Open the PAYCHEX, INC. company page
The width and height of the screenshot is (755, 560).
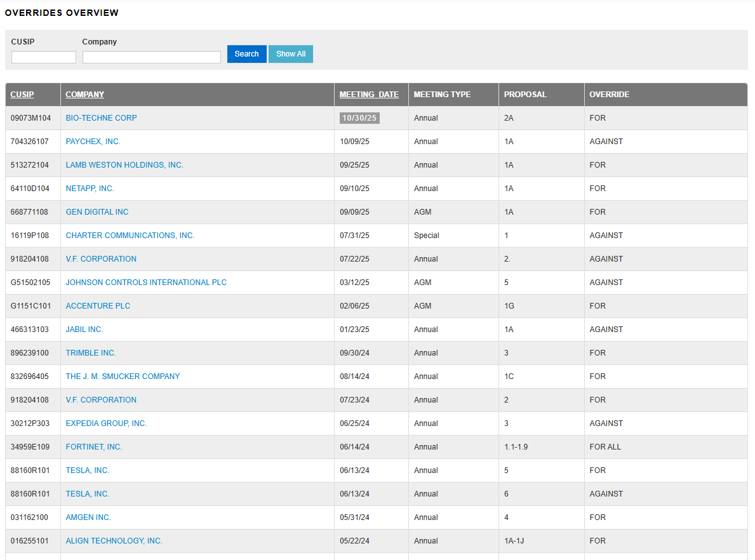click(93, 141)
